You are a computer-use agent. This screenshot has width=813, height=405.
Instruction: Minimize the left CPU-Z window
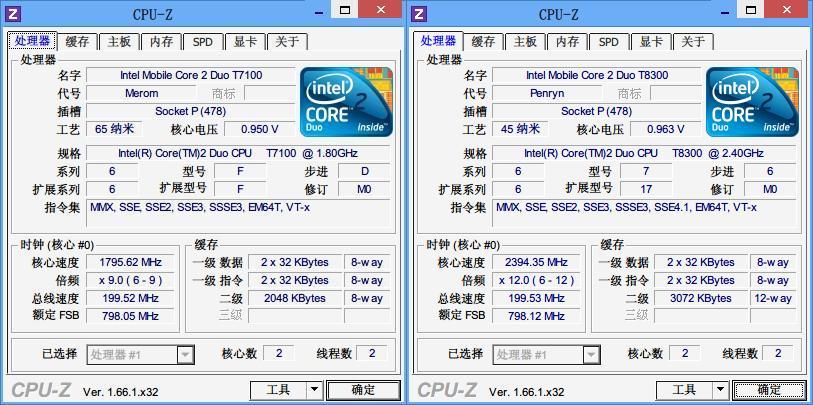tap(321, 10)
